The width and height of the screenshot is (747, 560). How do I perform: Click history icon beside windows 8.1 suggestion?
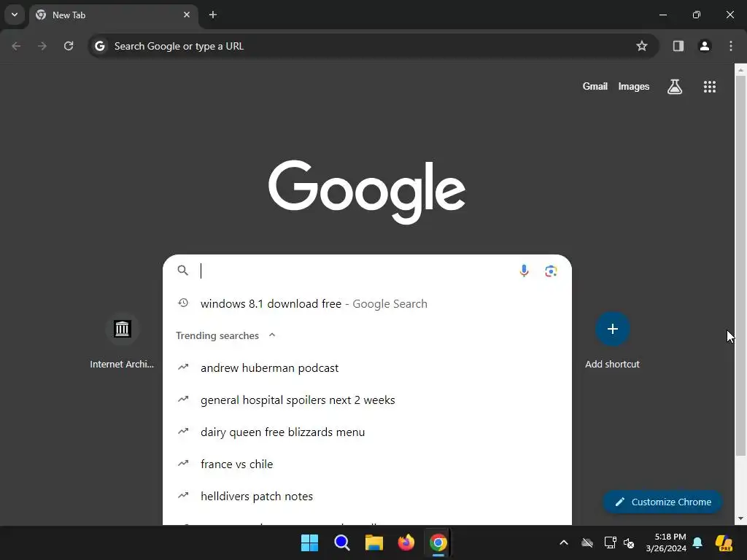click(183, 303)
